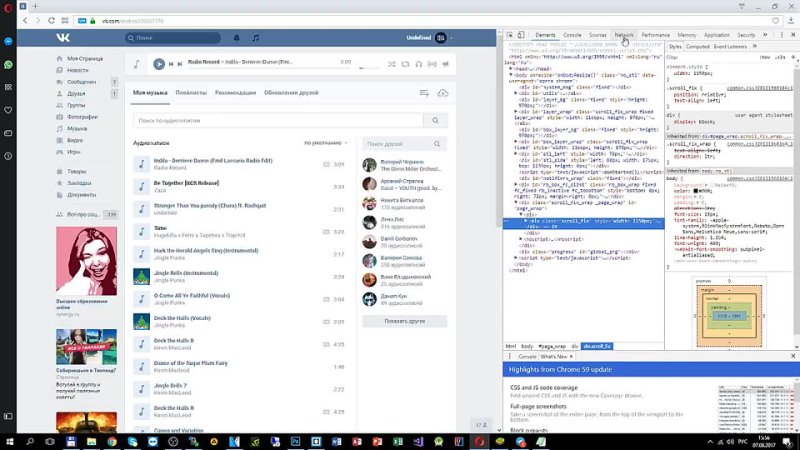Switch to the Network tab in DevTools
Screen dimensions: 800x450
(624, 35)
